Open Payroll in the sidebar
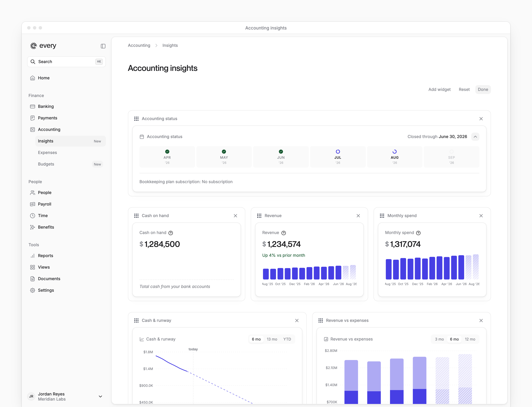 click(x=66, y=204)
